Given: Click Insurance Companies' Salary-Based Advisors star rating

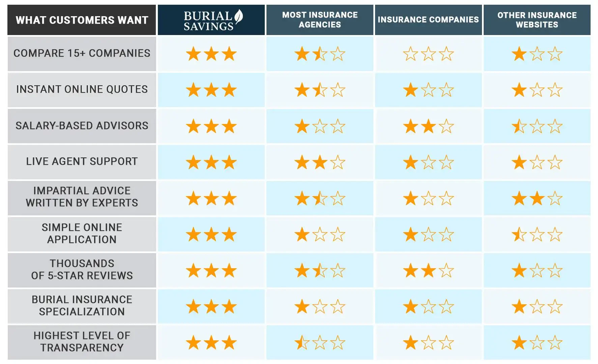Looking at the screenshot, I should point(428,126).
